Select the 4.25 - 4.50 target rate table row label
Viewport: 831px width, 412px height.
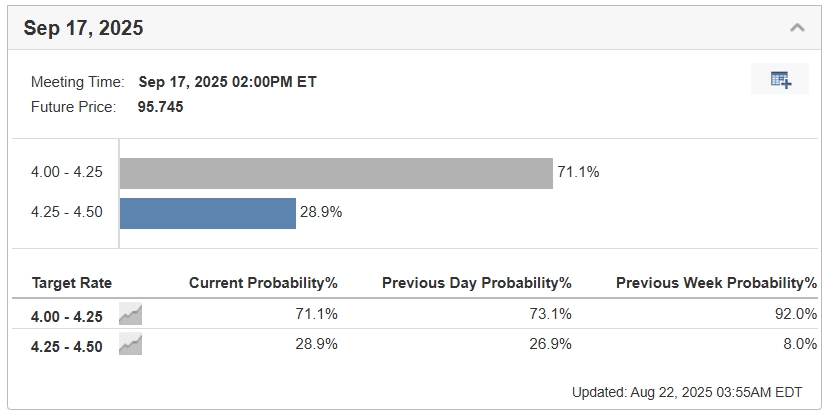pos(67,345)
